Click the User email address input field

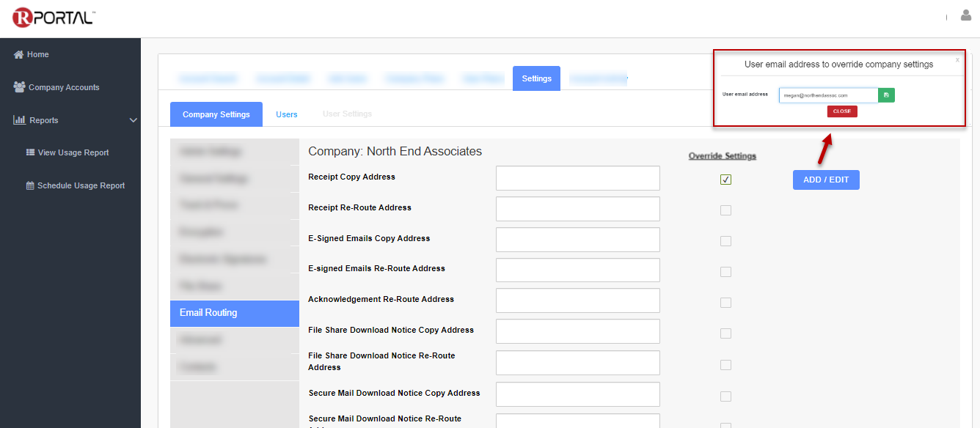pyautogui.click(x=827, y=95)
